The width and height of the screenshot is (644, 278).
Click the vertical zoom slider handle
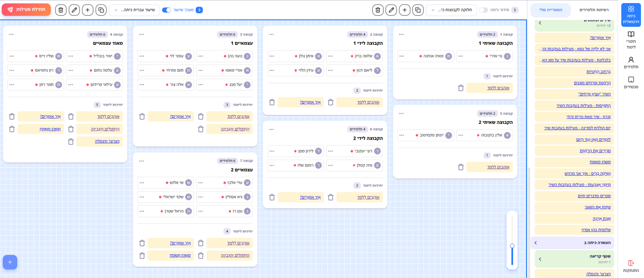[512, 246]
